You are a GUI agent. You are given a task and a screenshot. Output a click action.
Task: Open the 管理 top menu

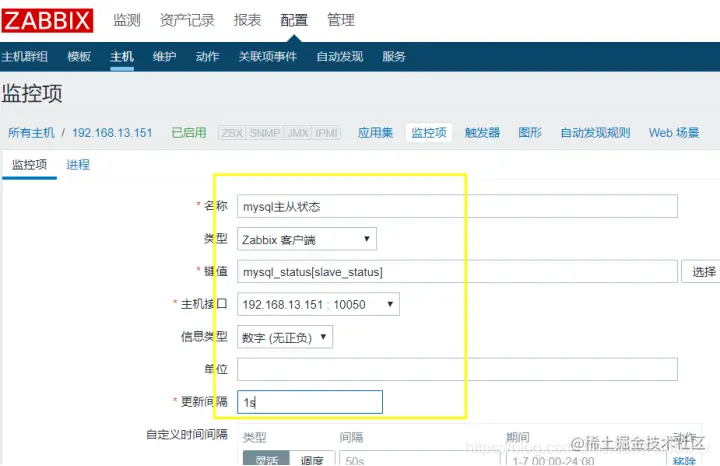click(341, 20)
